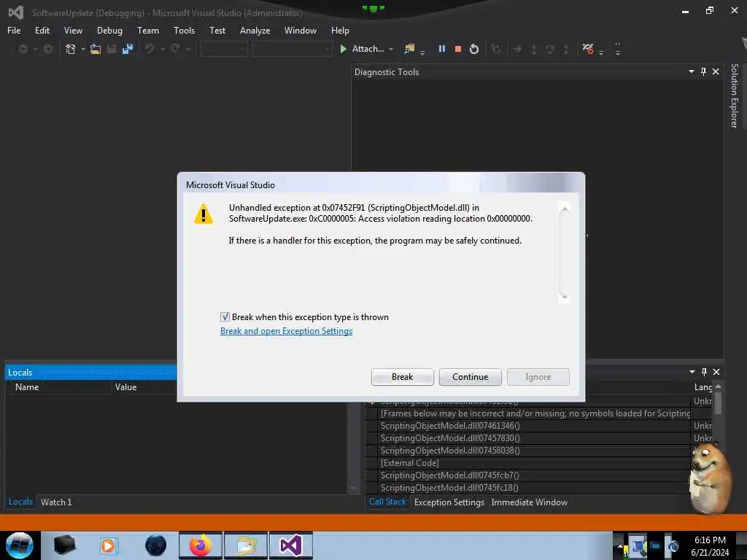This screenshot has width=747, height=560.
Task: Open the solution platform combo box
Action: point(292,49)
